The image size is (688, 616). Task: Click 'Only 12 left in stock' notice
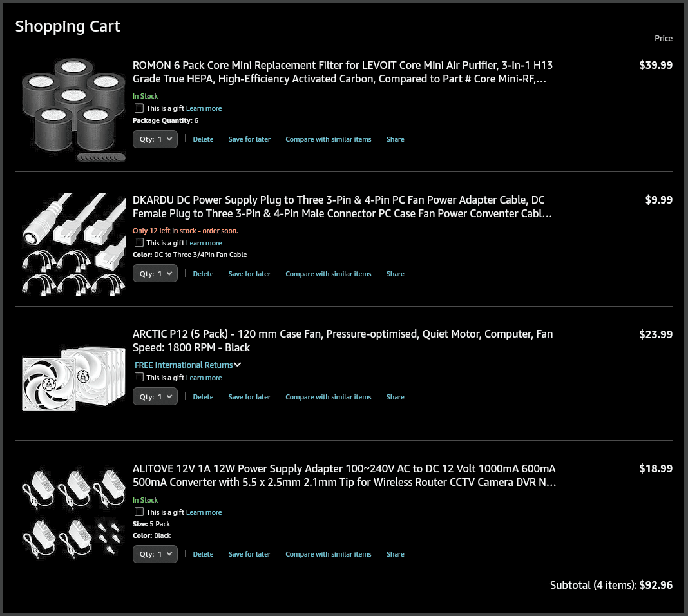[185, 231]
